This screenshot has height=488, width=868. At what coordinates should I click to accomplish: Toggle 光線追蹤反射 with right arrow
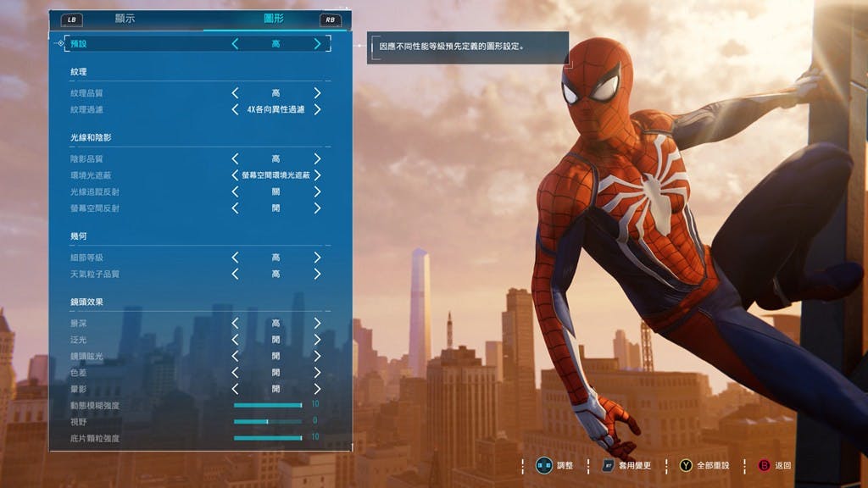317,192
